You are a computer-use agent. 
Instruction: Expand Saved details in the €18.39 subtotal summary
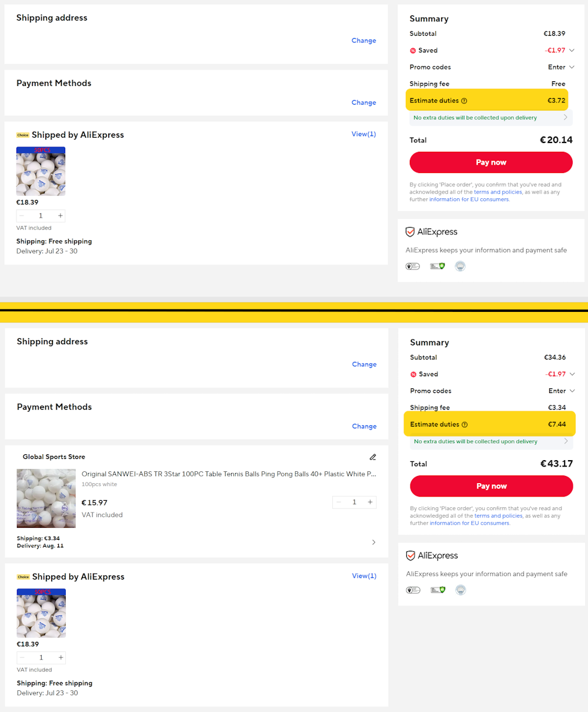pos(572,50)
